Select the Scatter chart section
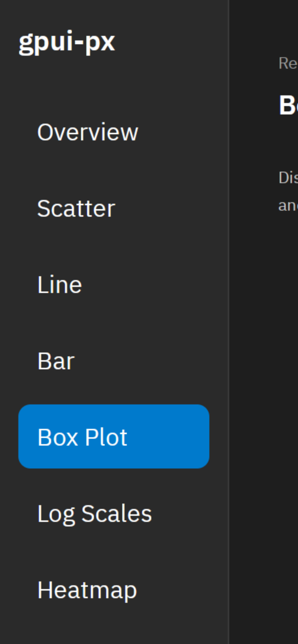 [114, 208]
